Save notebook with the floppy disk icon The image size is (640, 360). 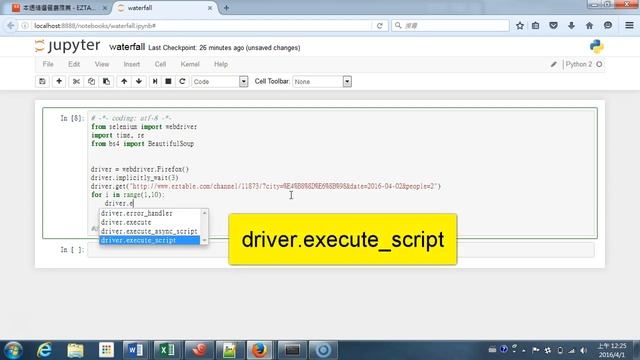click(42, 81)
